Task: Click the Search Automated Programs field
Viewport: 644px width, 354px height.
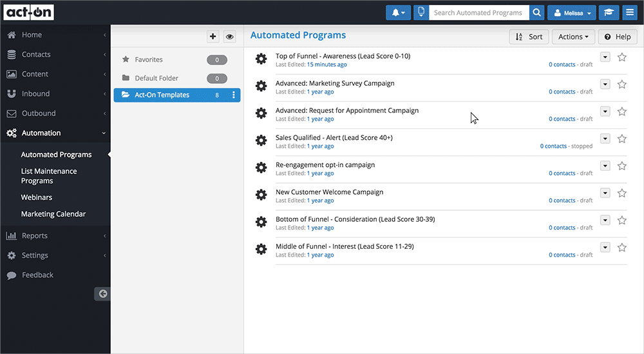Action: [478, 13]
